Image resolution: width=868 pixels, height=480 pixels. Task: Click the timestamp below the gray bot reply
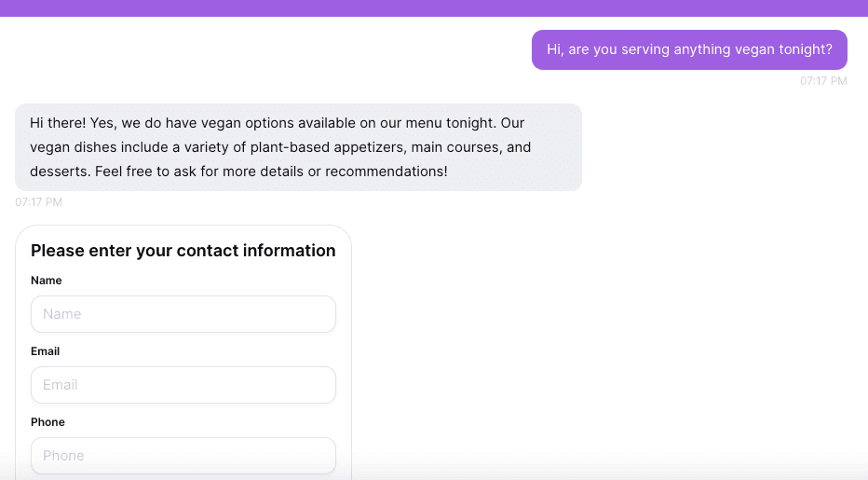pos(39,202)
